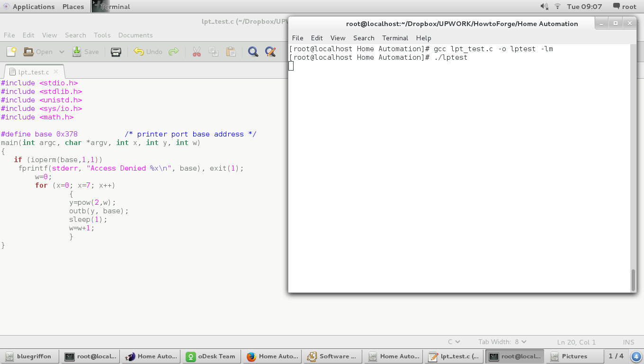
Task: Click the gcc lpt_test.c command line in terminal
Action: point(421,49)
